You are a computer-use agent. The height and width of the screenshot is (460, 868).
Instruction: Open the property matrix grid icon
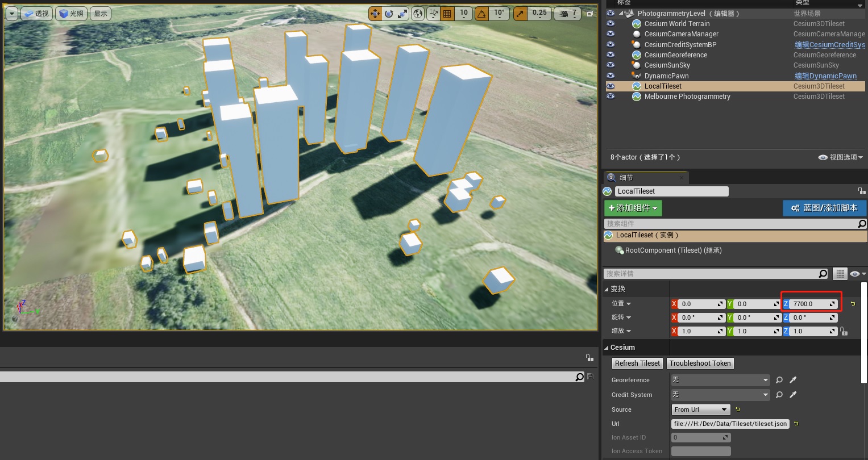840,274
